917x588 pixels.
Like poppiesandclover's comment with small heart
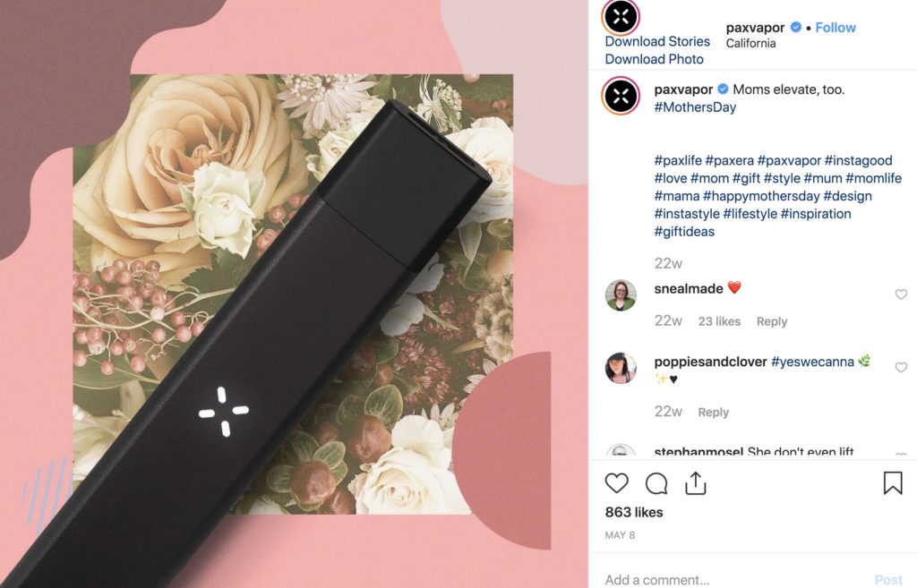(x=901, y=367)
